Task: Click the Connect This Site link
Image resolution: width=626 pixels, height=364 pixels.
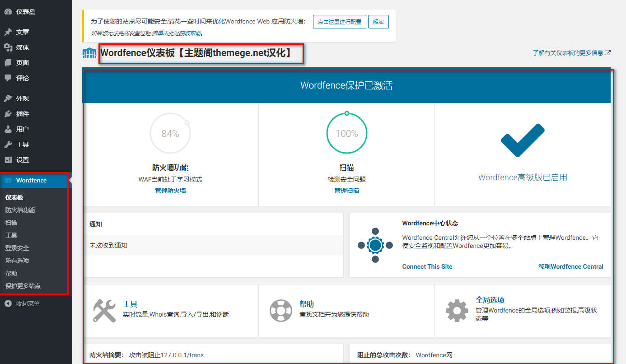Action: 427,266
